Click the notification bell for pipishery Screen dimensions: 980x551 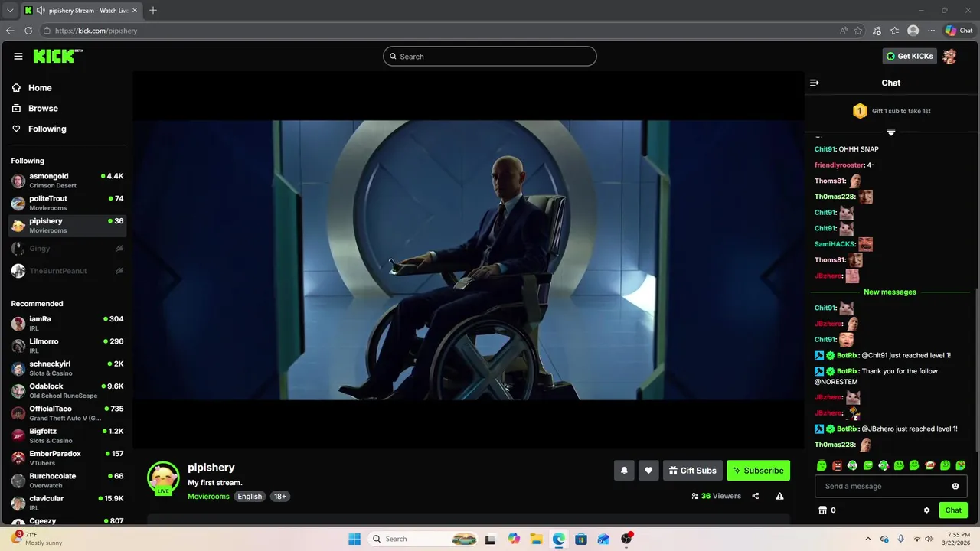[624, 471]
